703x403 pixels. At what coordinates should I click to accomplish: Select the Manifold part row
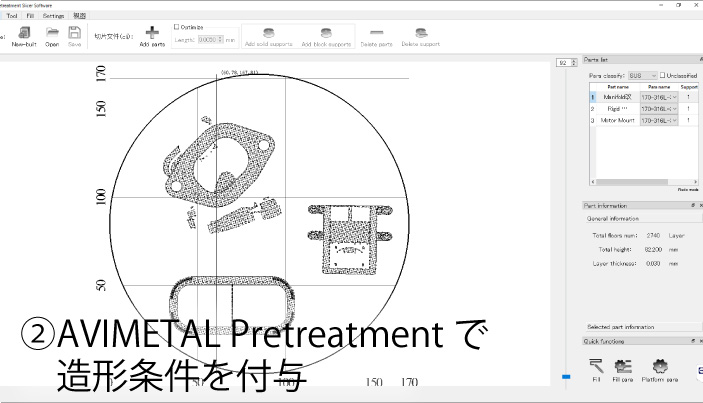[644, 97]
